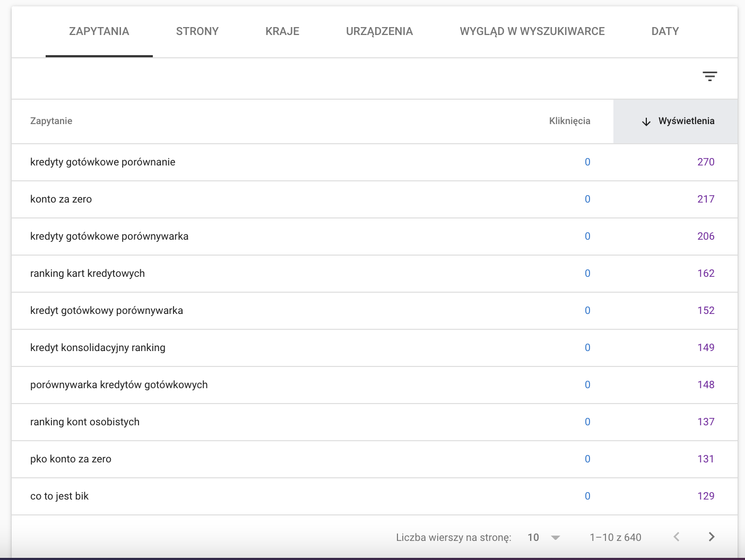Click the 'Liczba wierszy na stronę:' label
Image resolution: width=745 pixels, height=560 pixels.
click(x=454, y=537)
